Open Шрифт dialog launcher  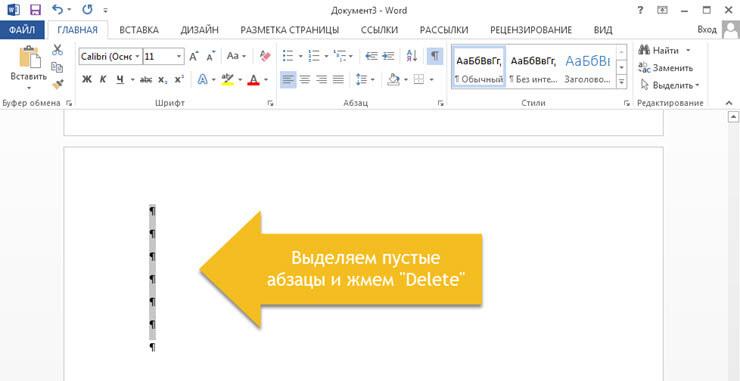(x=271, y=103)
